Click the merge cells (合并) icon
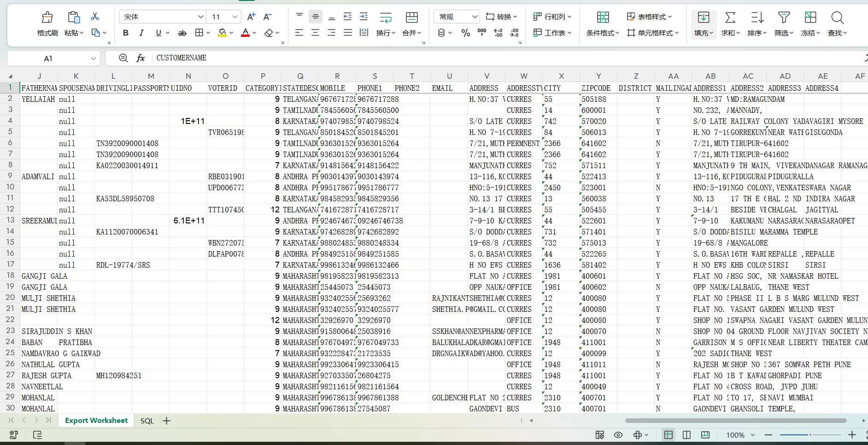The height and width of the screenshot is (445, 868). (x=411, y=18)
